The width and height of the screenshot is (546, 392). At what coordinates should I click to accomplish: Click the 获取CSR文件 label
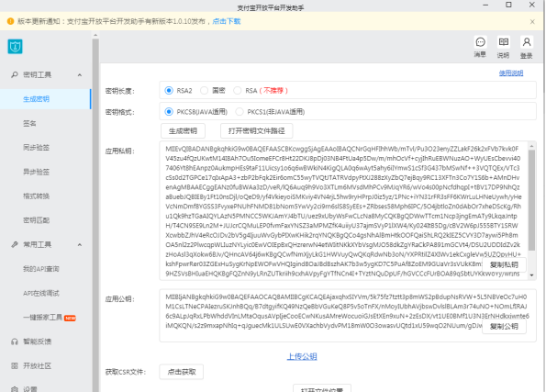(x=126, y=372)
